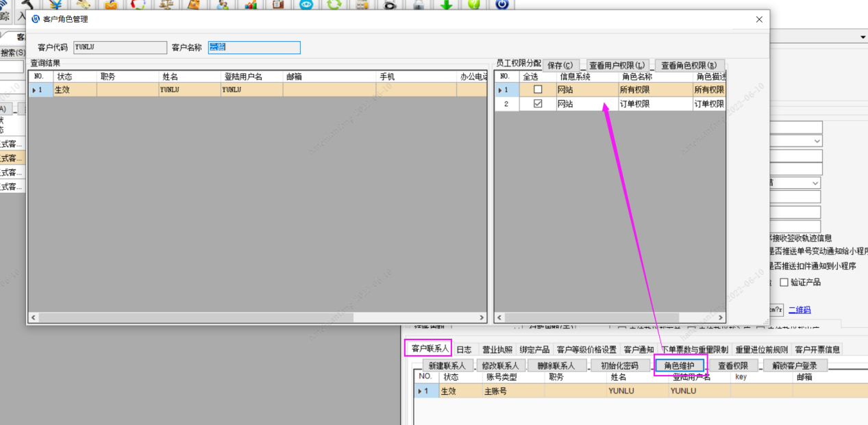Open the 营业执照 tab

click(497, 349)
